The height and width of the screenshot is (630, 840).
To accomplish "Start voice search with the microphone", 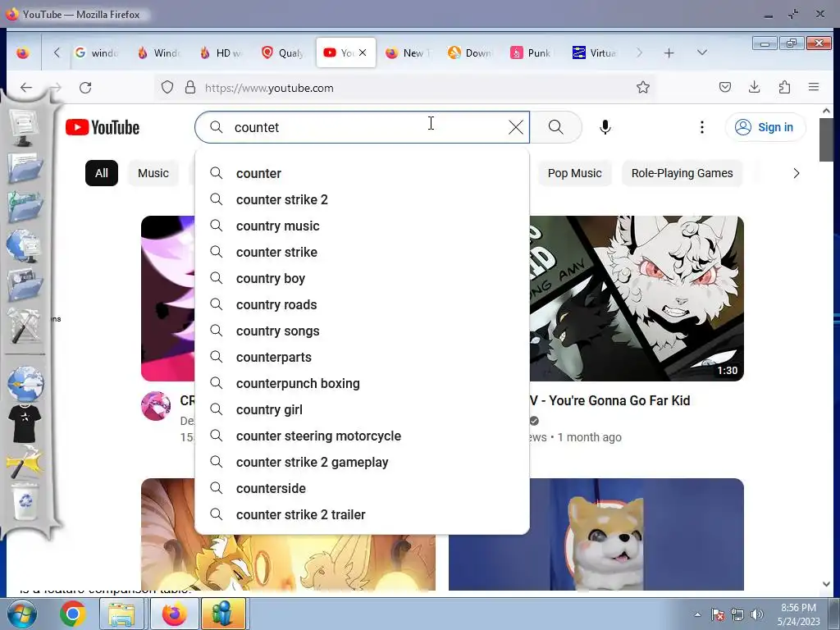I will click(x=605, y=127).
